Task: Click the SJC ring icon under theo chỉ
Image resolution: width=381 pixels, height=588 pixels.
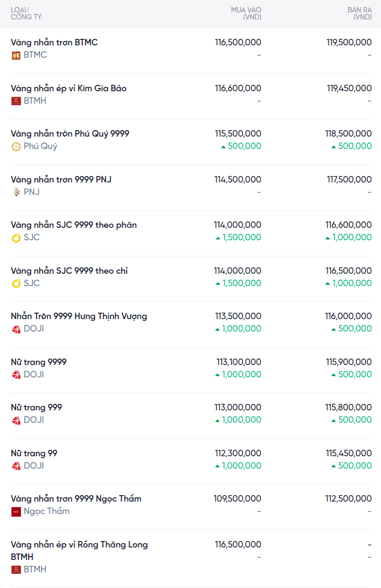Action: pyautogui.click(x=16, y=283)
